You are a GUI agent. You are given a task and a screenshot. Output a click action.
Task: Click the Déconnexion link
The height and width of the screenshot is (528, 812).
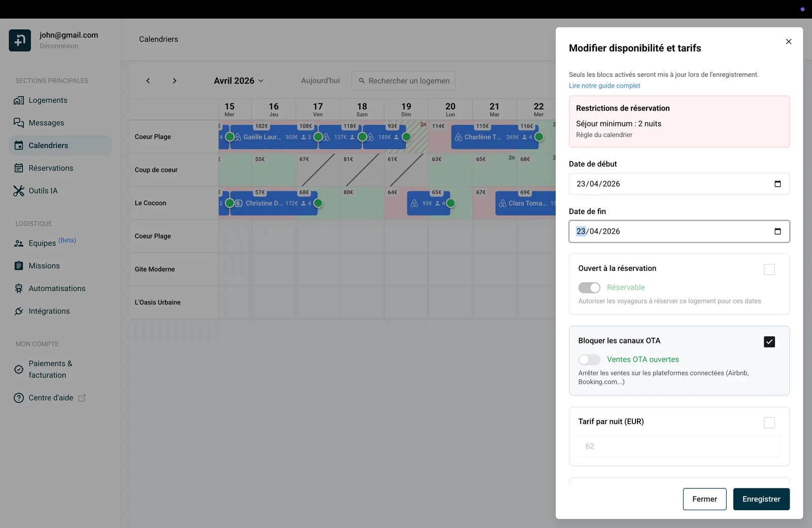pos(59,46)
